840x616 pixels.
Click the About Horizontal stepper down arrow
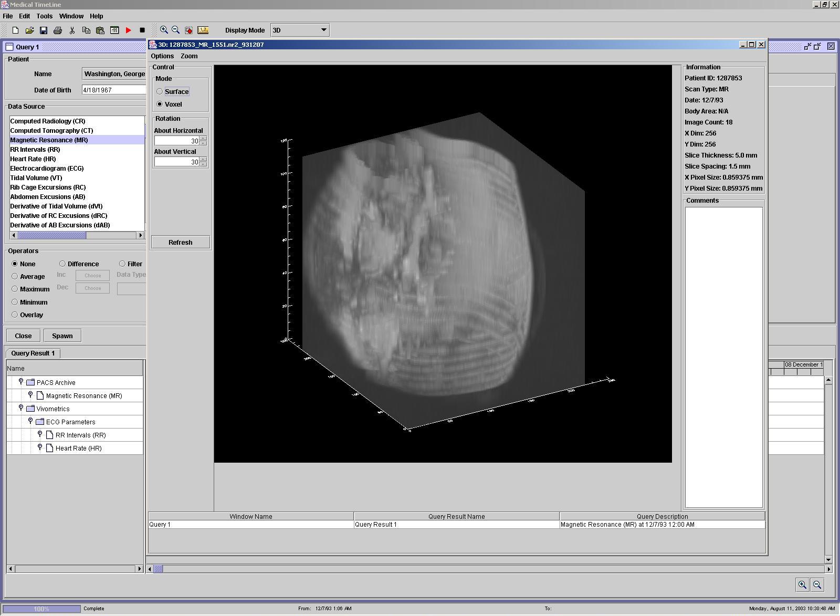click(203, 143)
